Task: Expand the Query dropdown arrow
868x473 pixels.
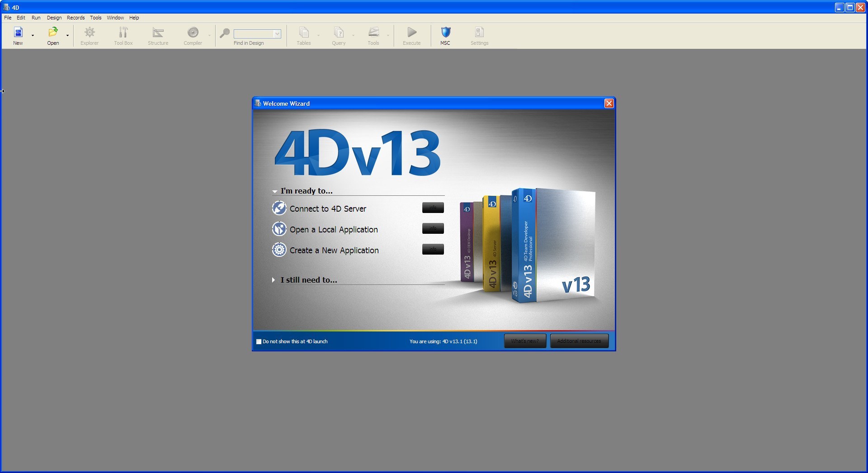Action: [353, 35]
